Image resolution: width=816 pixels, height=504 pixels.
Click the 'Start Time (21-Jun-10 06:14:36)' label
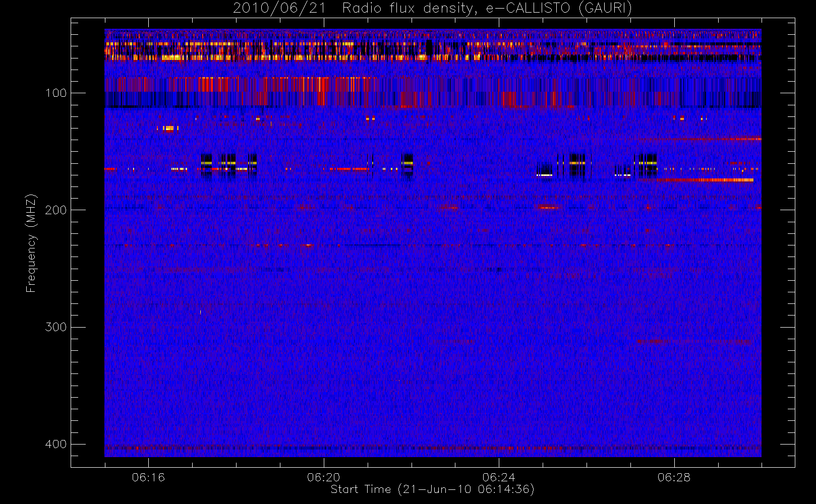click(432, 489)
